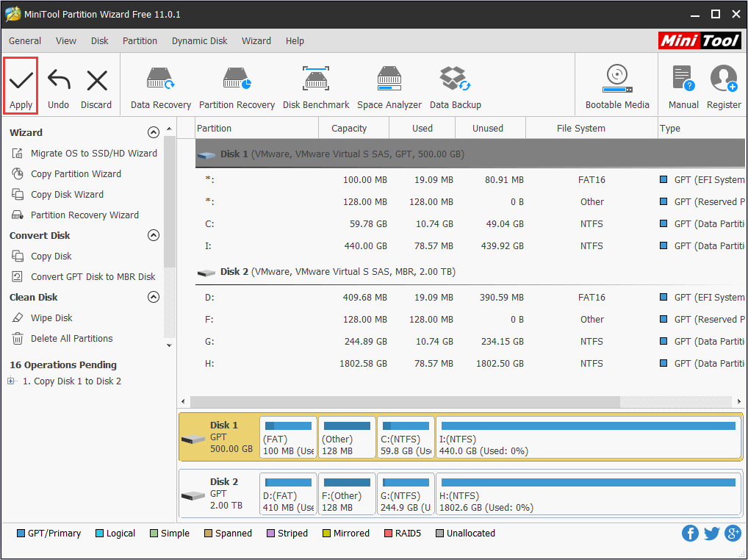Viewport: 748px width, 560px height.
Task: Open the Google Plus icon
Action: pyautogui.click(x=733, y=534)
